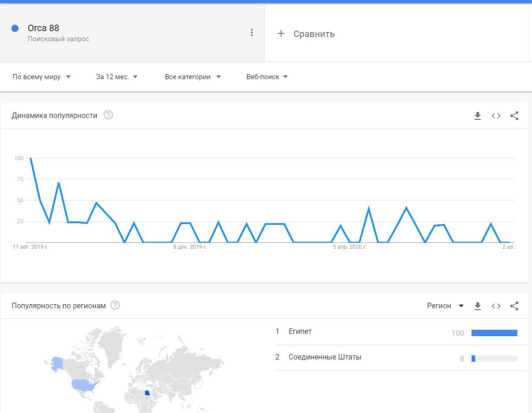Open the Регион view selector dropdown
Image resolution: width=532 pixels, height=413 pixels.
point(445,306)
